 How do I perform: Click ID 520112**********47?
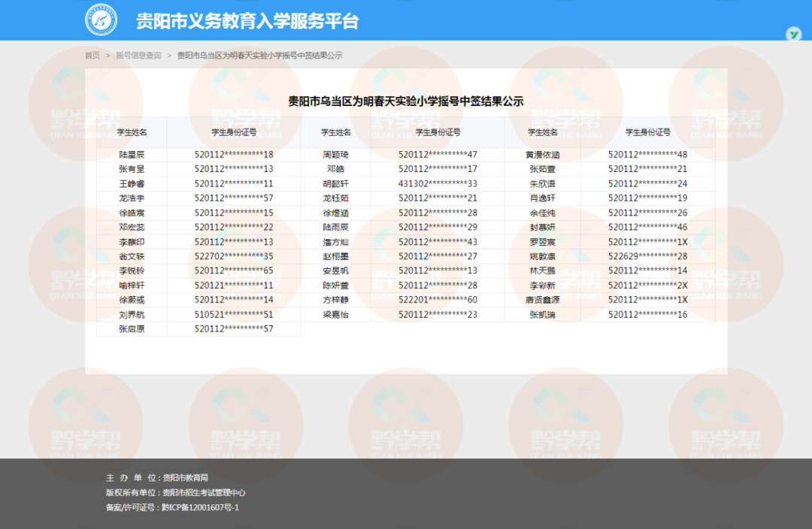tap(438, 154)
